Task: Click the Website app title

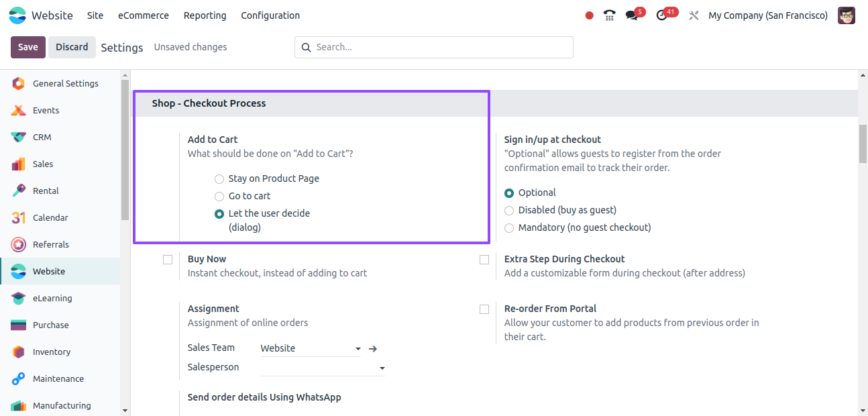Action: (52, 15)
